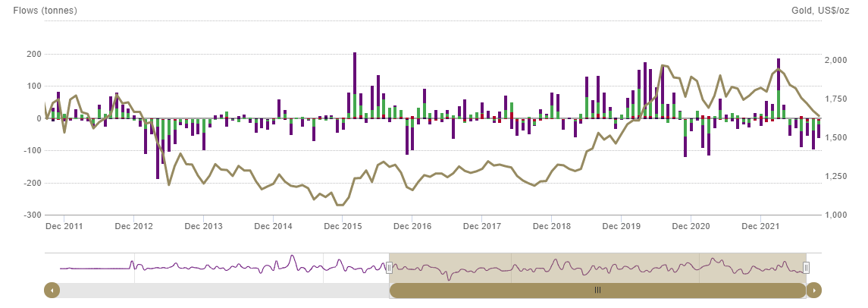Click inside the shaded navigator selection
This screenshot has height=308, width=868.
(x=597, y=267)
